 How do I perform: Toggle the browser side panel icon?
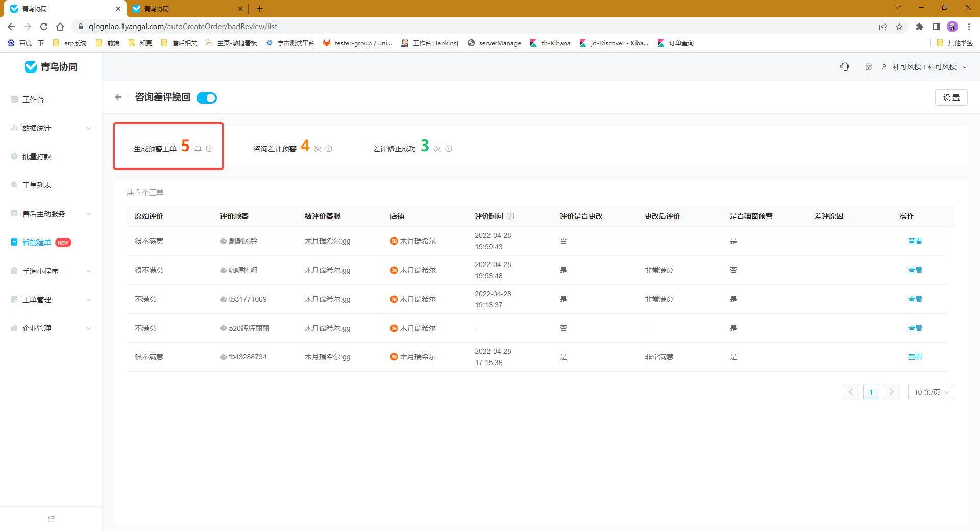coord(936,27)
